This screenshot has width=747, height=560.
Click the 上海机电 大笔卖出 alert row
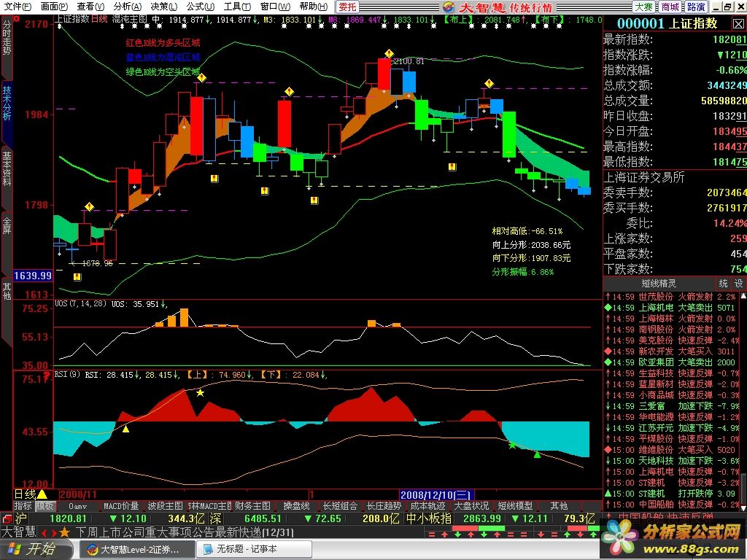pyautogui.click(x=670, y=308)
